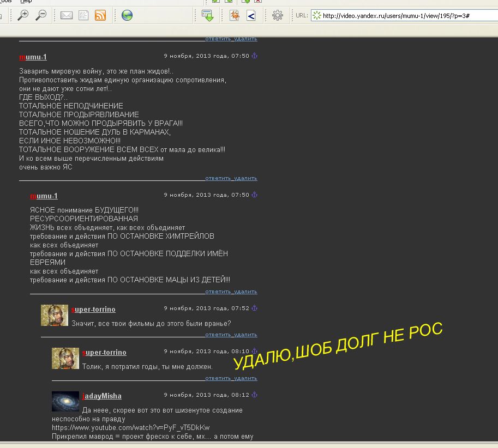Click the orange bug debug icon
The height and width of the screenshot is (448, 498).
click(235, 15)
